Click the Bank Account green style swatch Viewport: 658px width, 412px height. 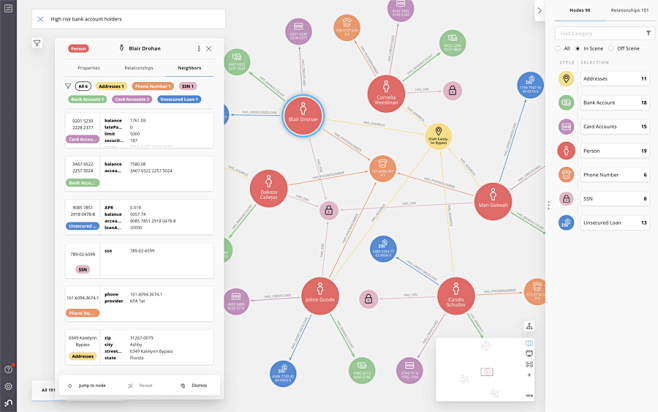pyautogui.click(x=566, y=102)
